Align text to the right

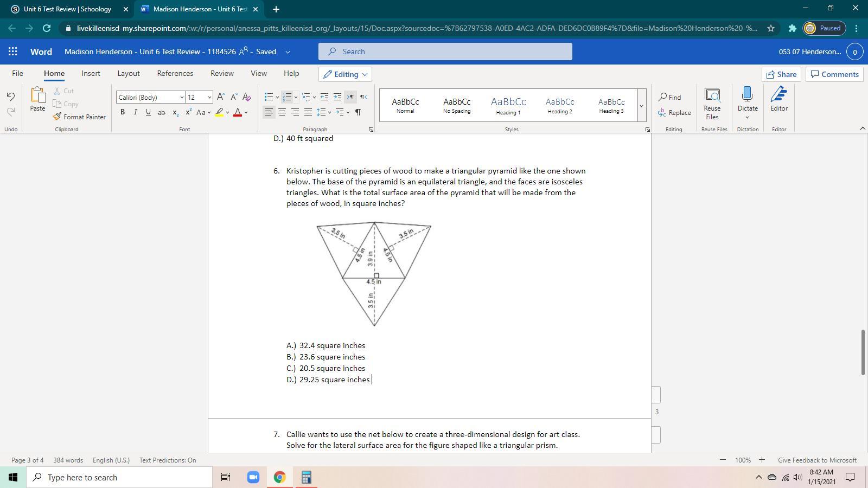tap(295, 112)
